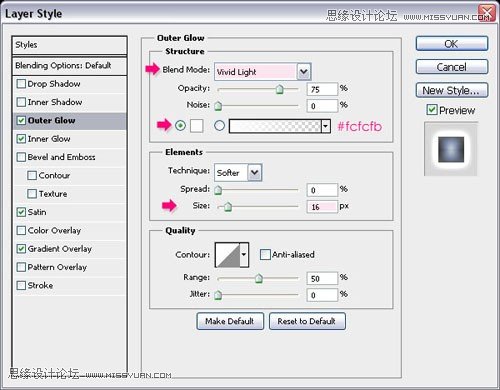Image resolution: width=500 pixels, height=390 pixels.
Task: Enable the Bevel and Emboss checkbox
Action: tap(21, 157)
